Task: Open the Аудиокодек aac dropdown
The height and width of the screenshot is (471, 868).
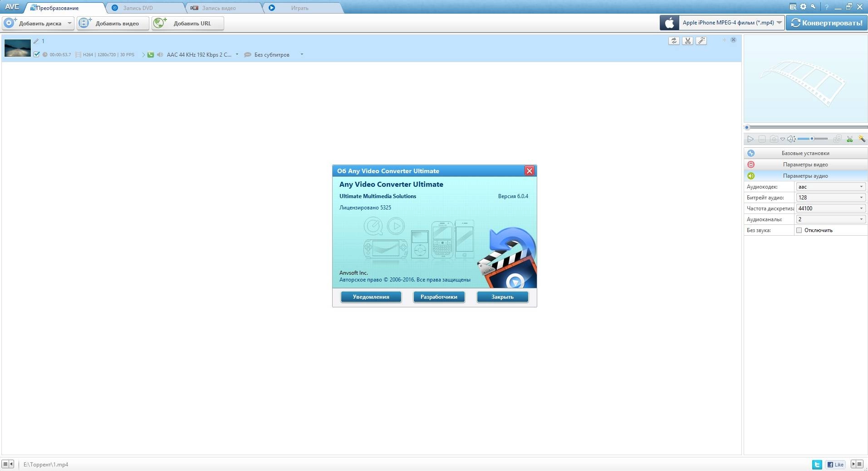Action: [x=831, y=187]
